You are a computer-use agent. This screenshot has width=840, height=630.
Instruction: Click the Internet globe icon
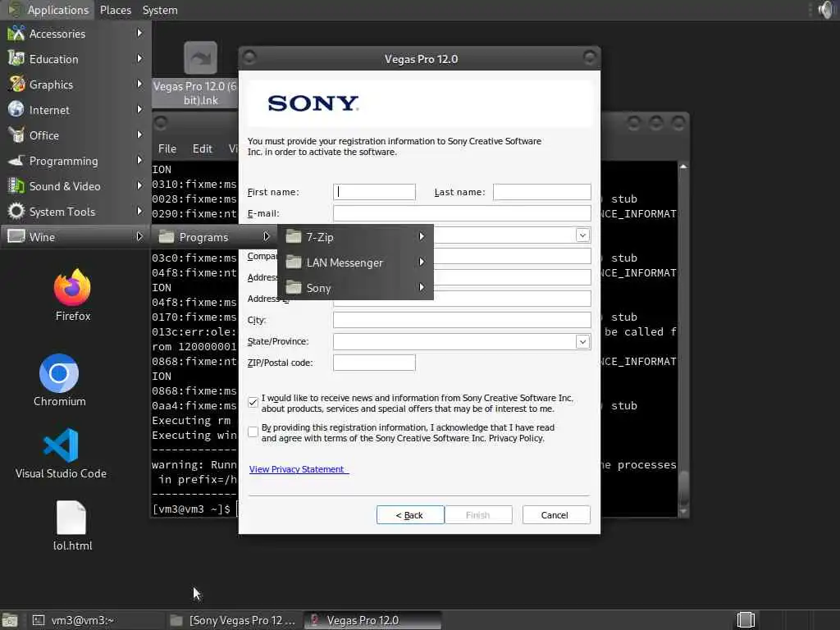click(16, 110)
